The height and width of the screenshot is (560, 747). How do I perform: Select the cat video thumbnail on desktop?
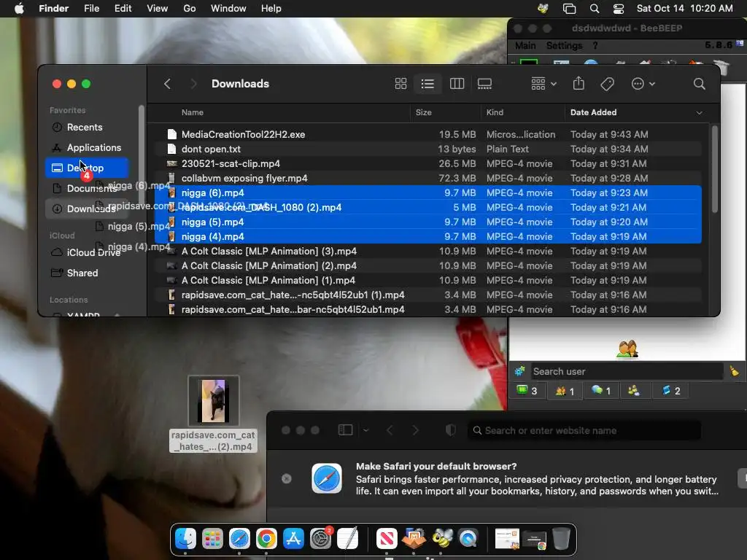click(x=214, y=400)
